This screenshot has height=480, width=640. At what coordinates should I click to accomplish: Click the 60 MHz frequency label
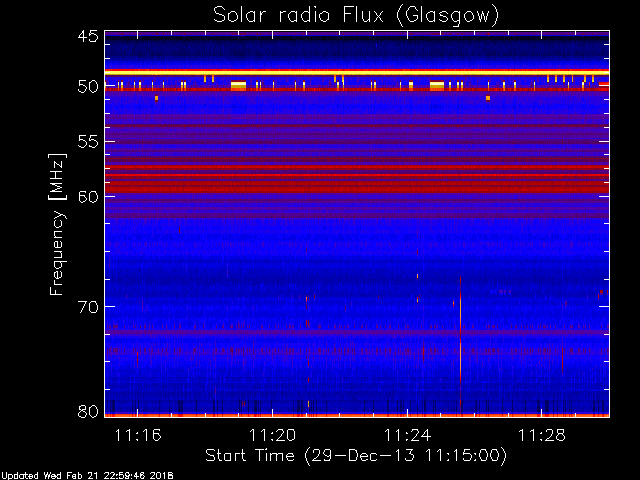click(x=88, y=197)
